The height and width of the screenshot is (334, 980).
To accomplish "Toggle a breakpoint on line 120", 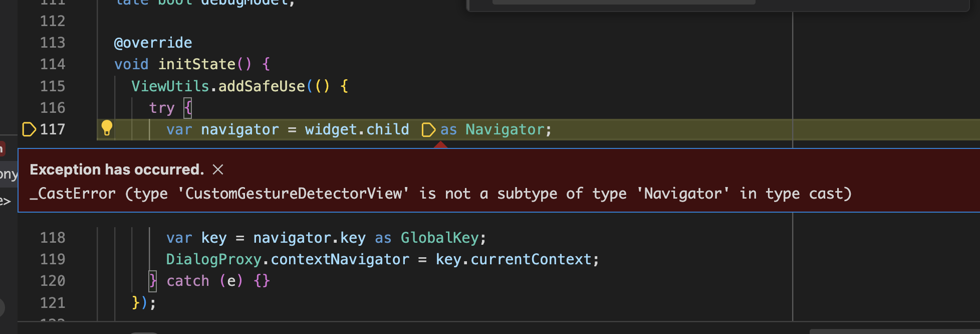I will tap(29, 280).
